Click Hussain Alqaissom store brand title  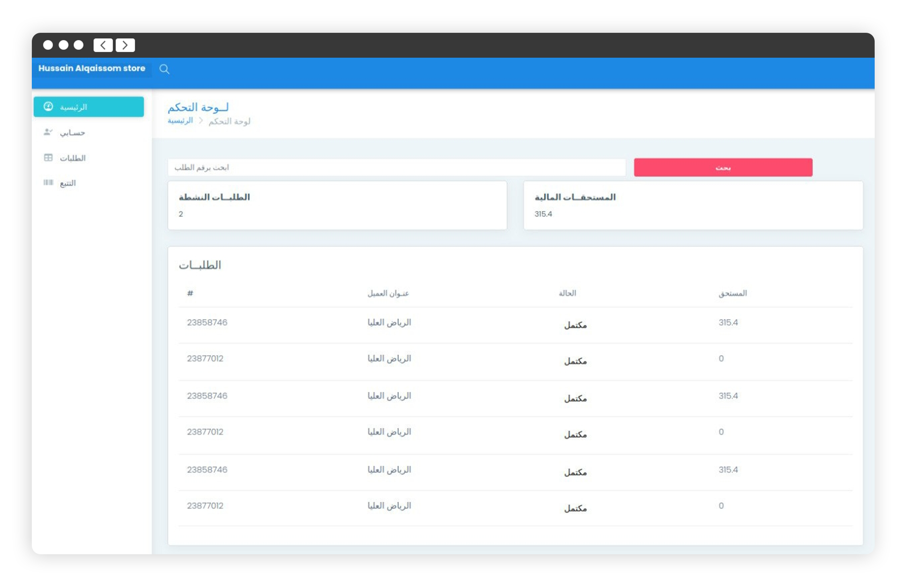pyautogui.click(x=92, y=68)
